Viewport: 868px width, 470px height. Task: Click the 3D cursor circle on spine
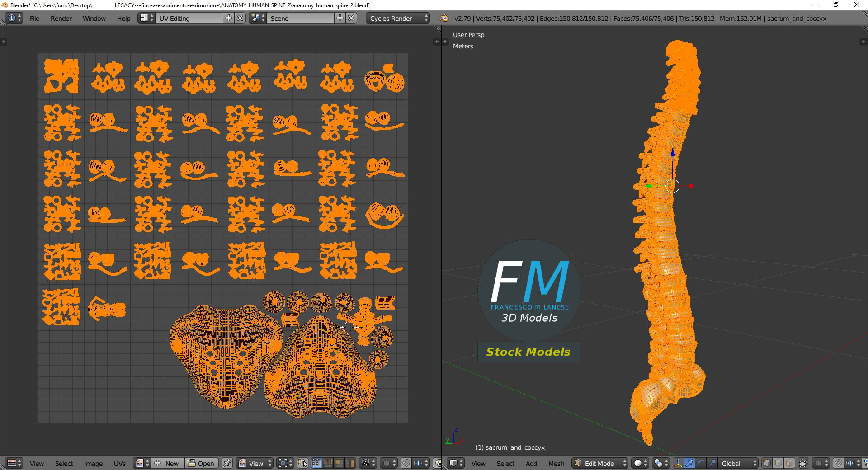(673, 186)
